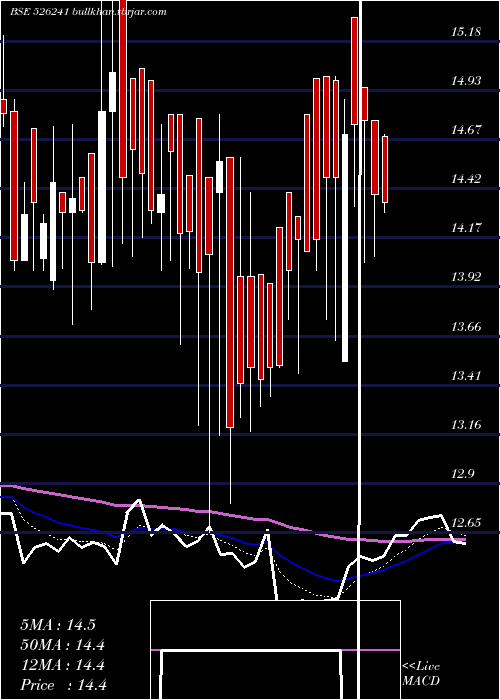500x700 pixels.
Task: Click the 12MA : 14.4 legend text
Action: (62, 665)
